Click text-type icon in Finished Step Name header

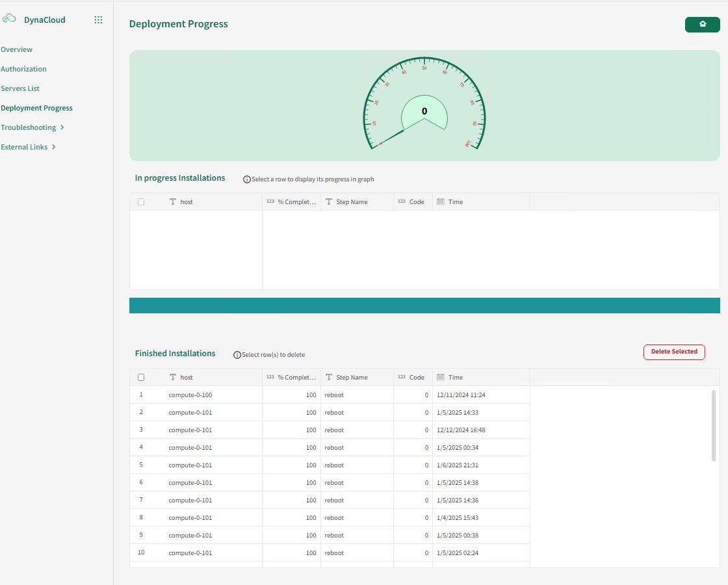(329, 377)
